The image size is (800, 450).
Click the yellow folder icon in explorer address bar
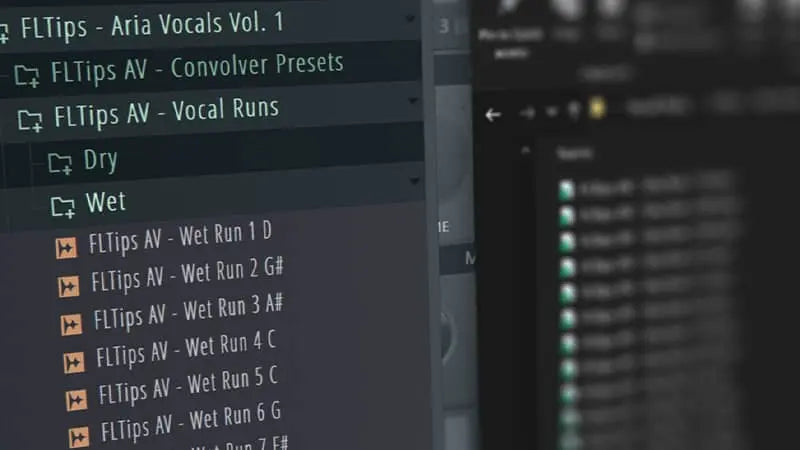click(x=597, y=109)
